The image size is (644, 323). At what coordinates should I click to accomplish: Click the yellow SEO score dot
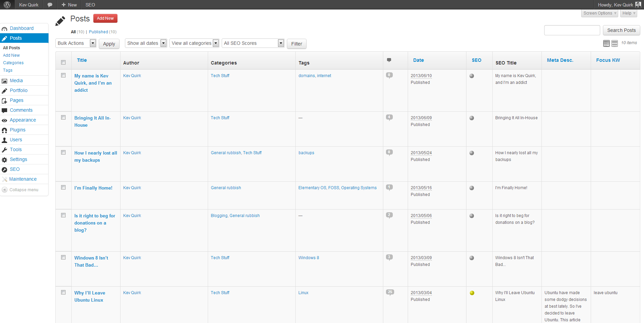[472, 293]
